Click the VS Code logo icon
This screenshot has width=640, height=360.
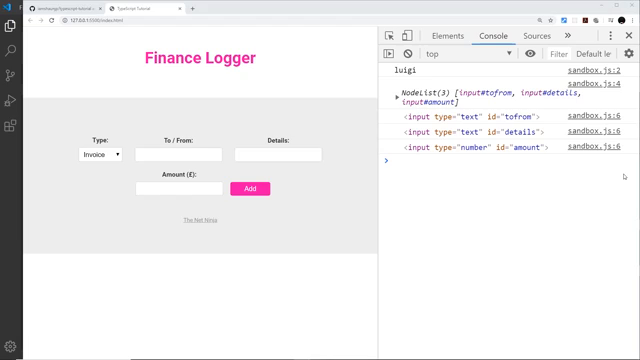[7, 7]
